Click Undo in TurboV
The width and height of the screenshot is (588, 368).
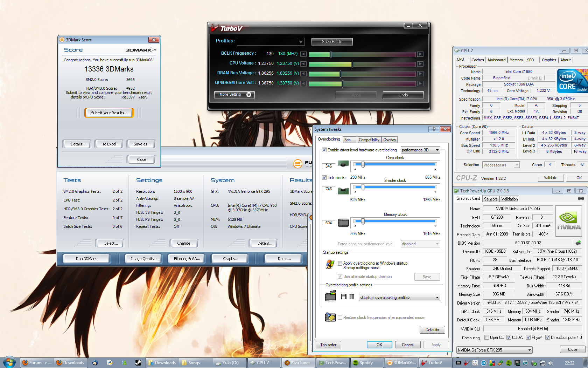(x=403, y=95)
